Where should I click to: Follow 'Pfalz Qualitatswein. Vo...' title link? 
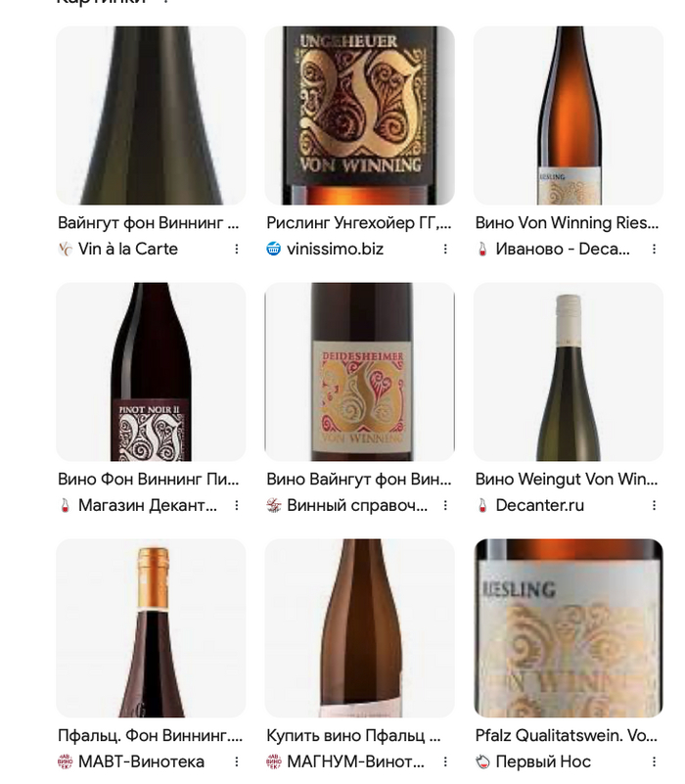click(567, 735)
